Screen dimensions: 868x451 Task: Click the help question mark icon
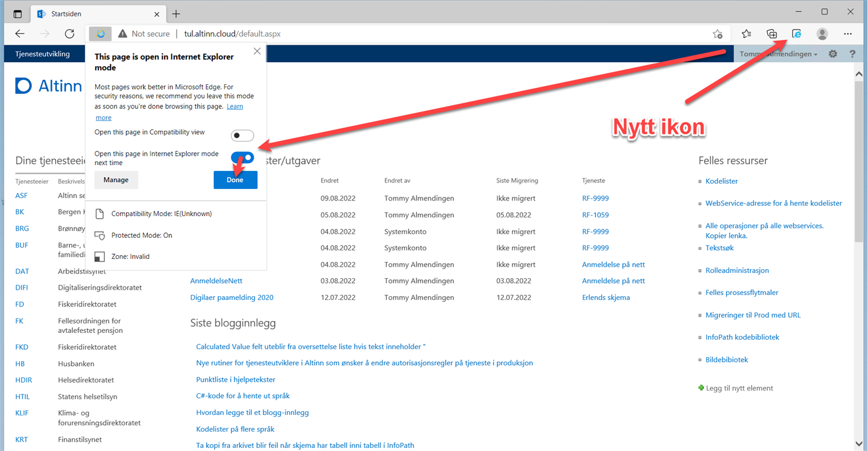tap(852, 54)
